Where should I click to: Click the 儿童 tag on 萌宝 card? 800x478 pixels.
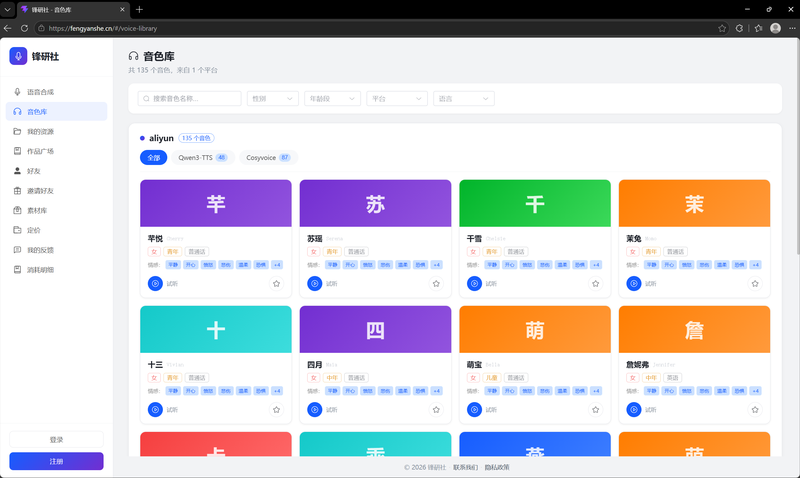[x=492, y=378]
